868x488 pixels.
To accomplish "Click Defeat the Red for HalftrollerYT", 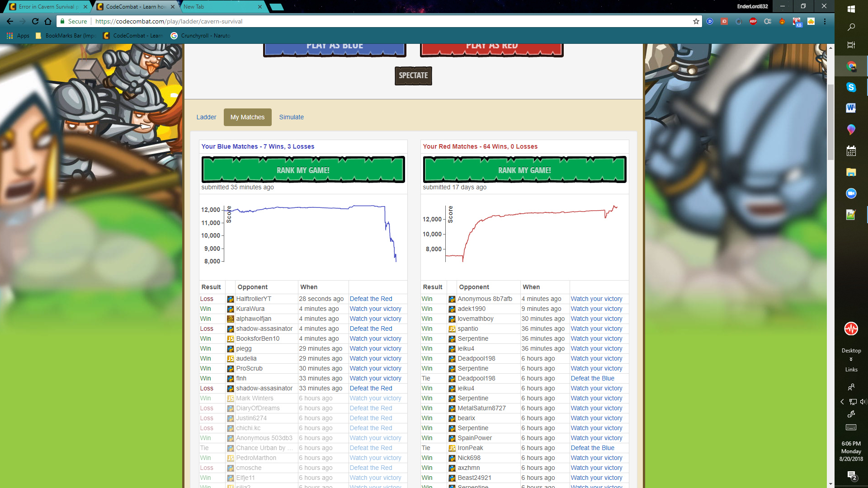I will (371, 299).
